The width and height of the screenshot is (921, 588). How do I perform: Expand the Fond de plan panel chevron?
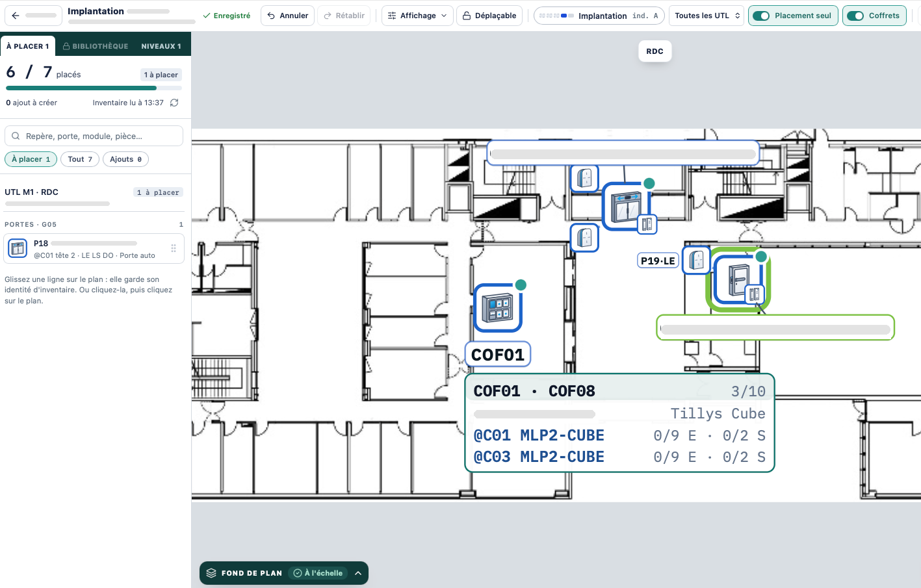358,573
